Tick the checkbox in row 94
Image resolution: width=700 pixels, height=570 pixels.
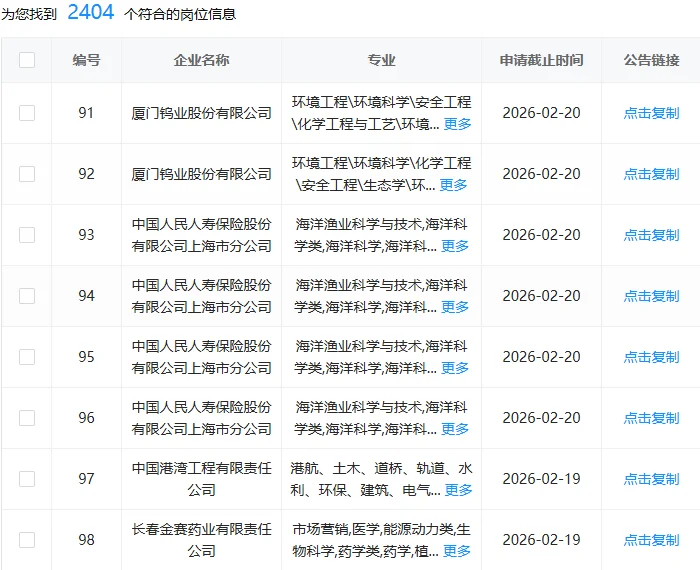click(x=27, y=296)
